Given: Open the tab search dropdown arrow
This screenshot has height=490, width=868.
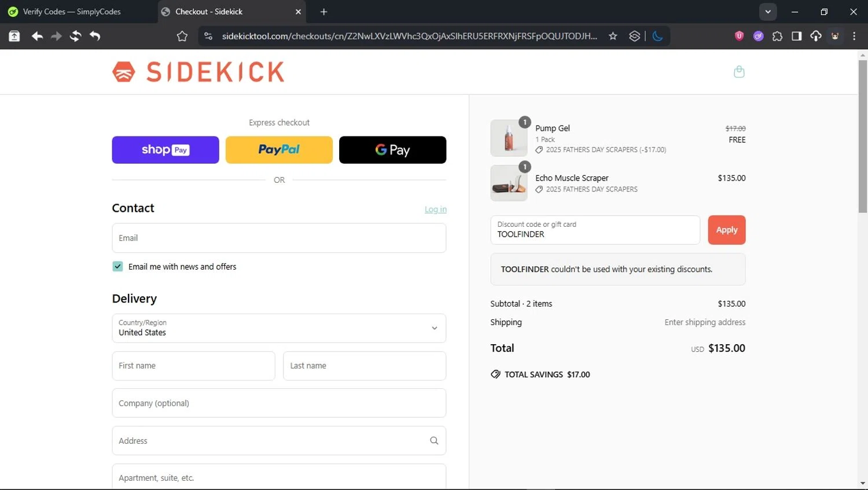Looking at the screenshot, I should [x=768, y=12].
